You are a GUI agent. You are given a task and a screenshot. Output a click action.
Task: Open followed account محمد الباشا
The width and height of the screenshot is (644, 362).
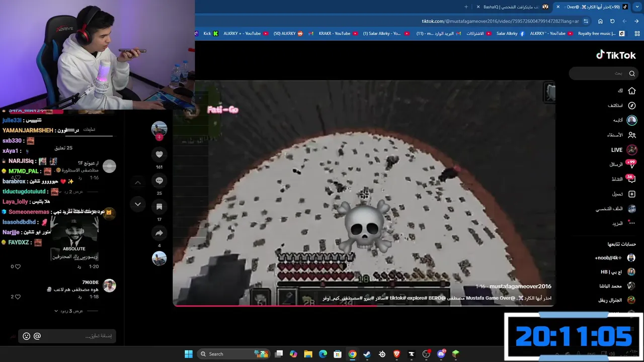click(617, 286)
